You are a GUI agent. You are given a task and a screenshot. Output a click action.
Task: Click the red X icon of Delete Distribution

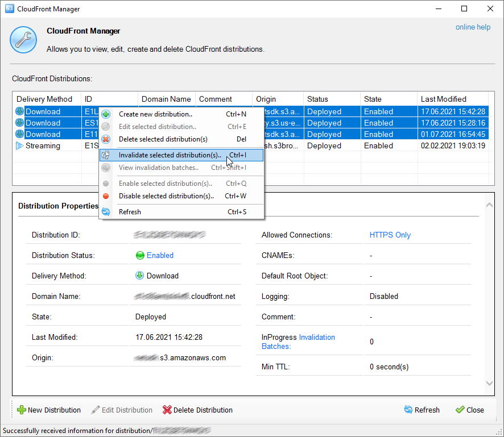click(167, 410)
